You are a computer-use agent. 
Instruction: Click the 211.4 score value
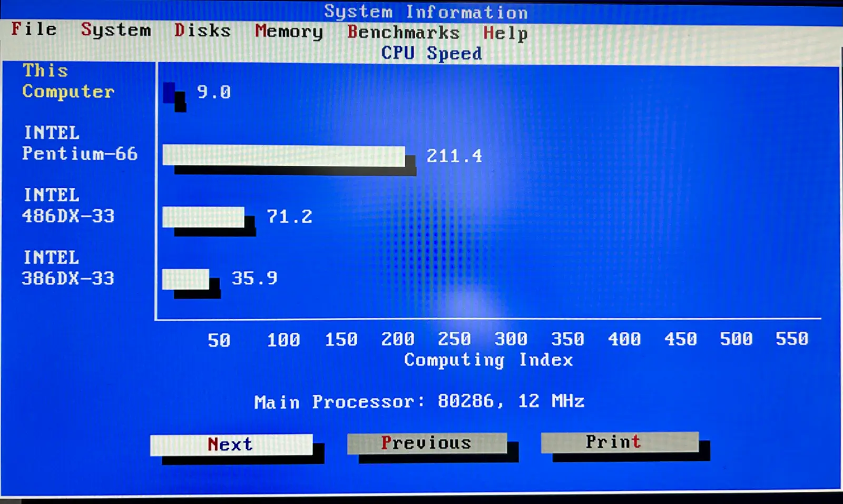(x=454, y=156)
